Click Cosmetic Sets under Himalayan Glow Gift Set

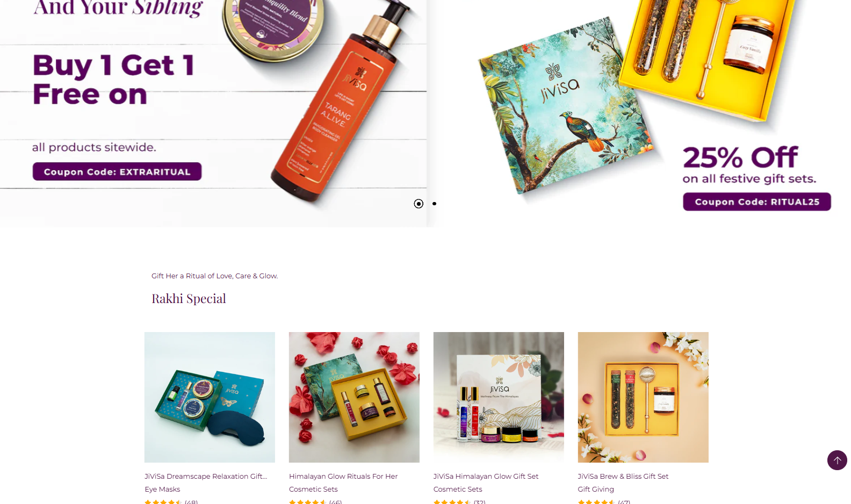458,489
